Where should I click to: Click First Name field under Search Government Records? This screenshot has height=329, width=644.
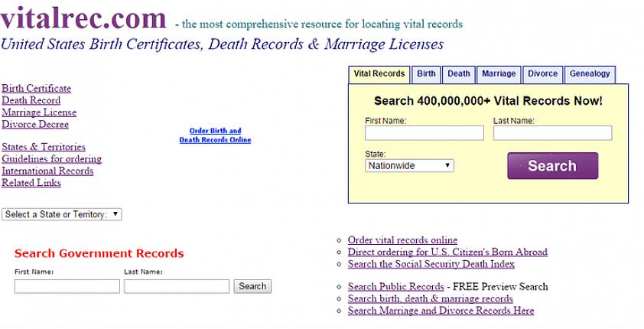(x=67, y=286)
